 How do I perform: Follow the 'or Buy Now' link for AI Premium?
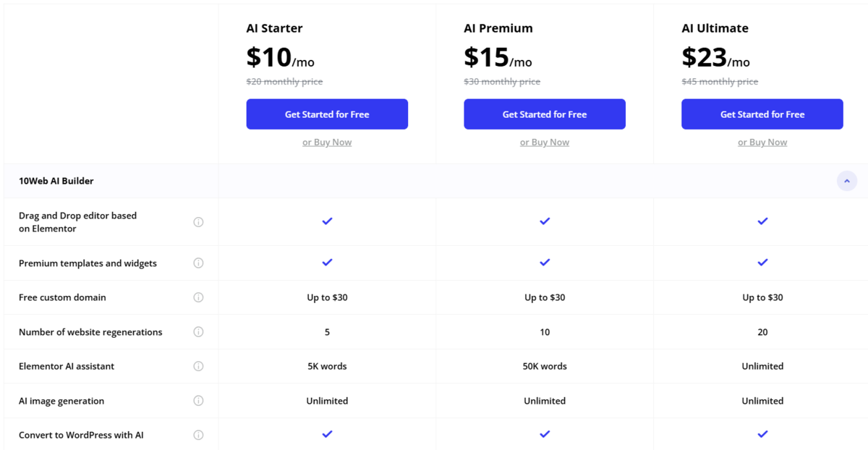545,143
